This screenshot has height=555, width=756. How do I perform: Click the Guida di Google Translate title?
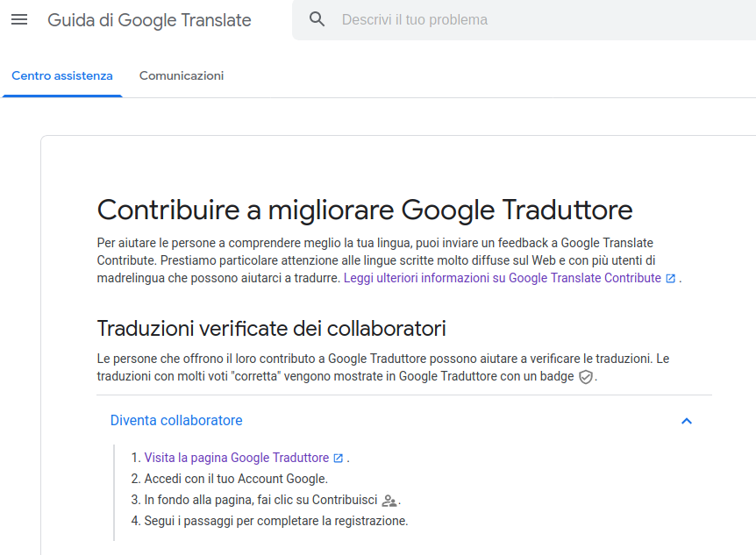(x=149, y=20)
